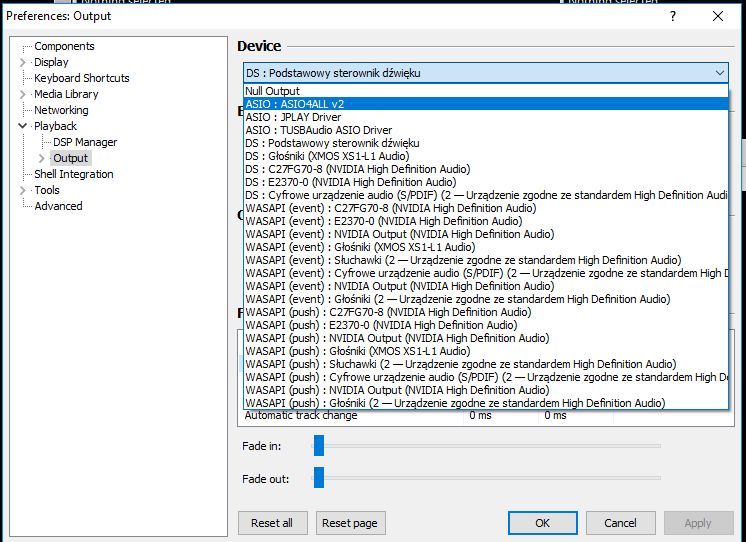Choose WASAPI (event) : Głośniki (2 — Urządzenie zgodne)

pos(486,299)
